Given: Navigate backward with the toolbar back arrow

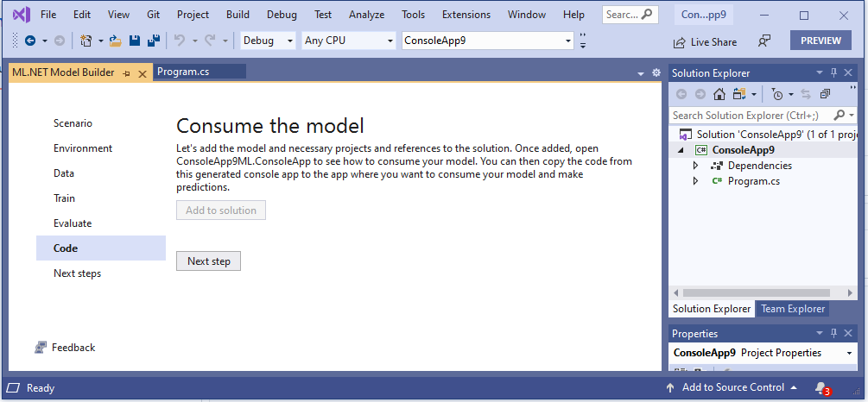Looking at the screenshot, I should (x=30, y=41).
